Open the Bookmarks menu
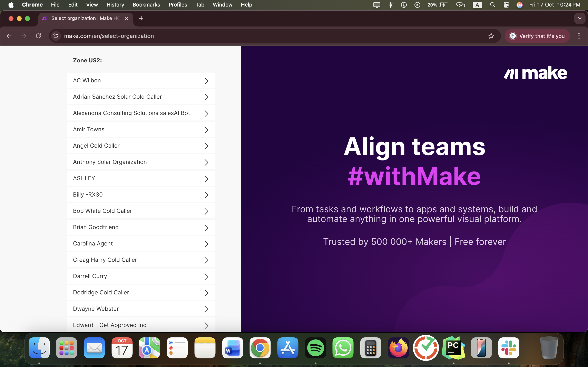This screenshot has width=588, height=367. click(146, 5)
